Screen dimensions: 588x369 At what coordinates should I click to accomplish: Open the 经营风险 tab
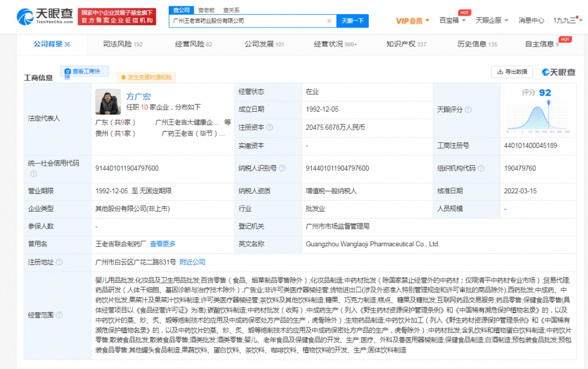point(193,44)
